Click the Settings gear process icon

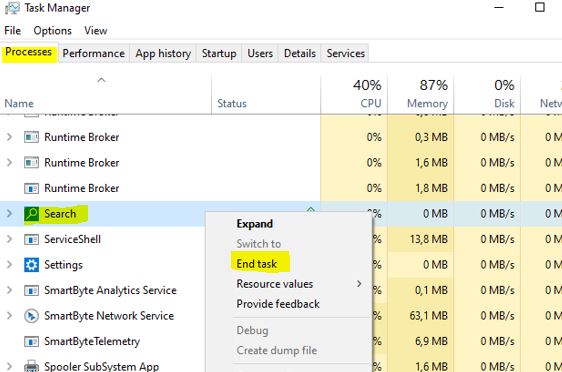coord(31,265)
